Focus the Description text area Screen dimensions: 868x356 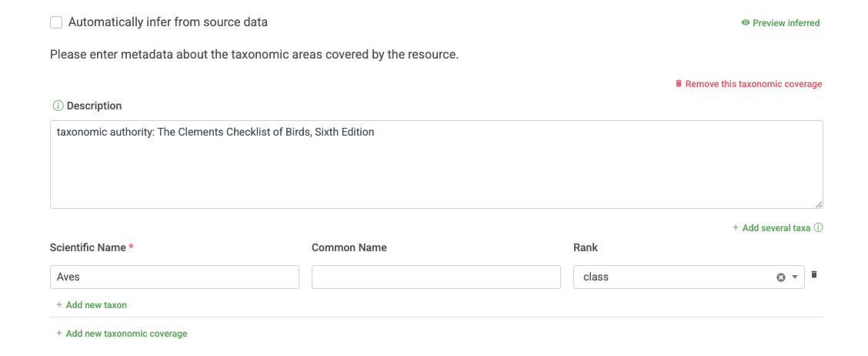point(436,164)
